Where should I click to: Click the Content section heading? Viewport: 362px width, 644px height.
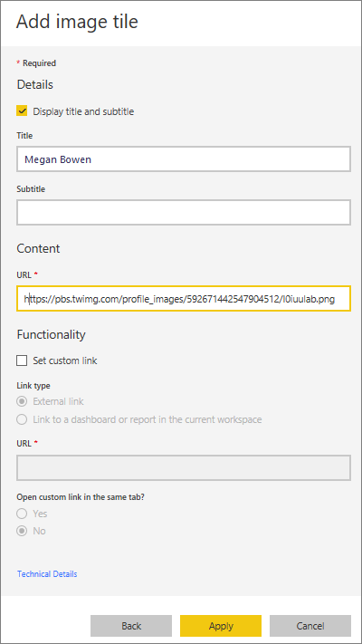tap(38, 248)
